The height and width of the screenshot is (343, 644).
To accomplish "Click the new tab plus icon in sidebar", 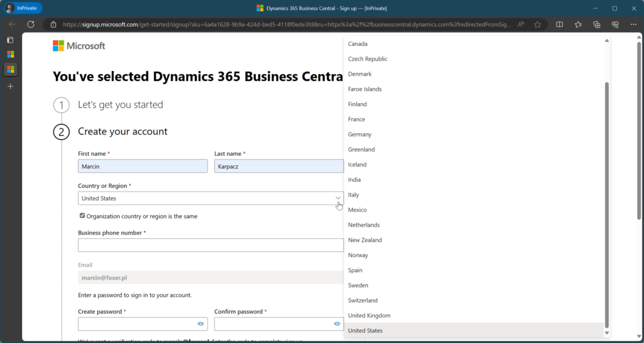I will point(10,86).
